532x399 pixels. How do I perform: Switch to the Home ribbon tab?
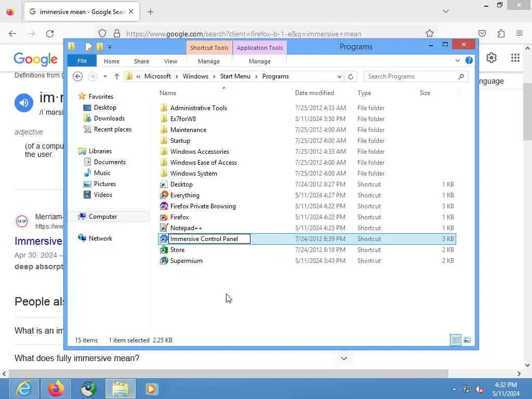click(112, 61)
